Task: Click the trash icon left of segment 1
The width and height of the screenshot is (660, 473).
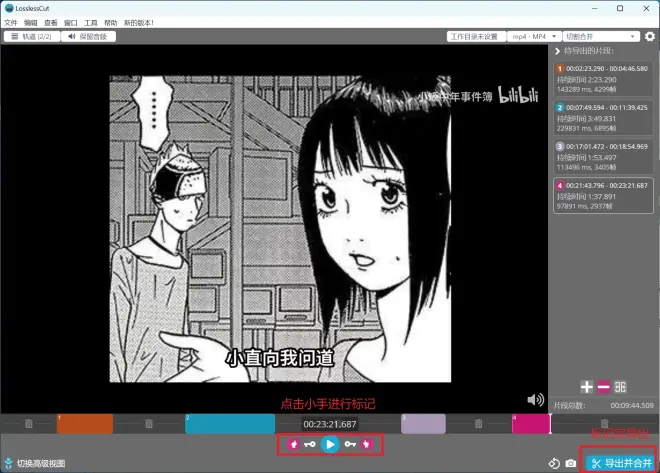Action: (29, 423)
